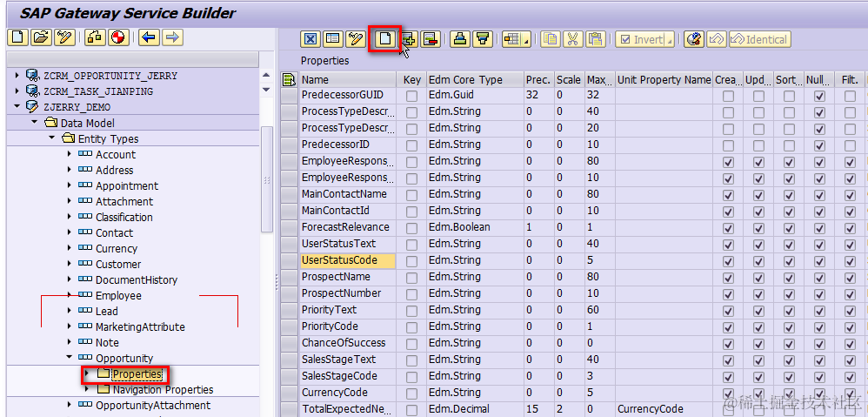Tick Key checkbox for PredecessorGUID
868x417 pixels.
click(411, 96)
